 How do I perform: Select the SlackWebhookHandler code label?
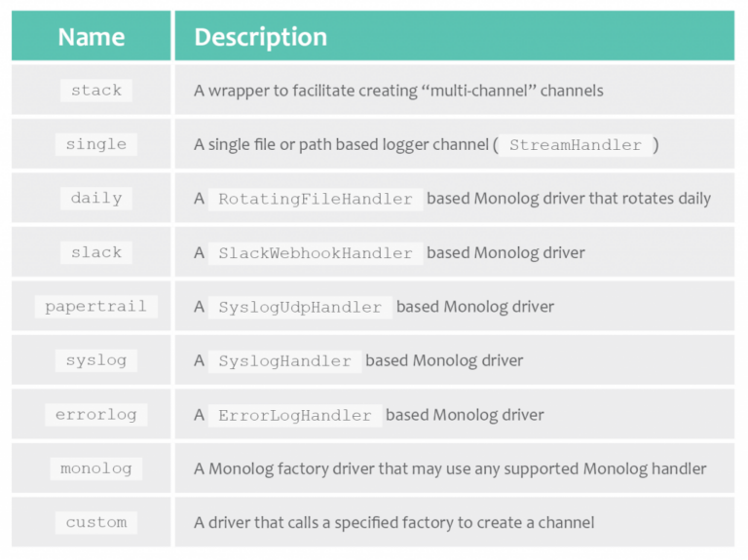316,253
